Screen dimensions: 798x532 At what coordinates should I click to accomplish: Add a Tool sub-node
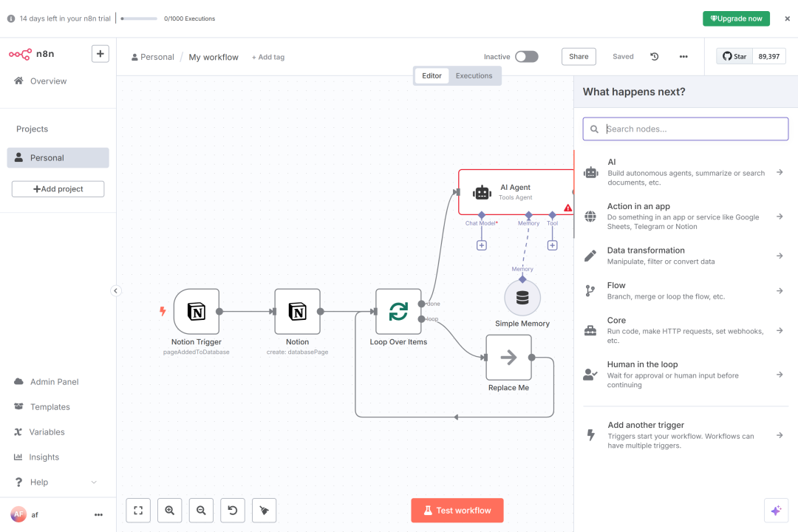click(552, 245)
